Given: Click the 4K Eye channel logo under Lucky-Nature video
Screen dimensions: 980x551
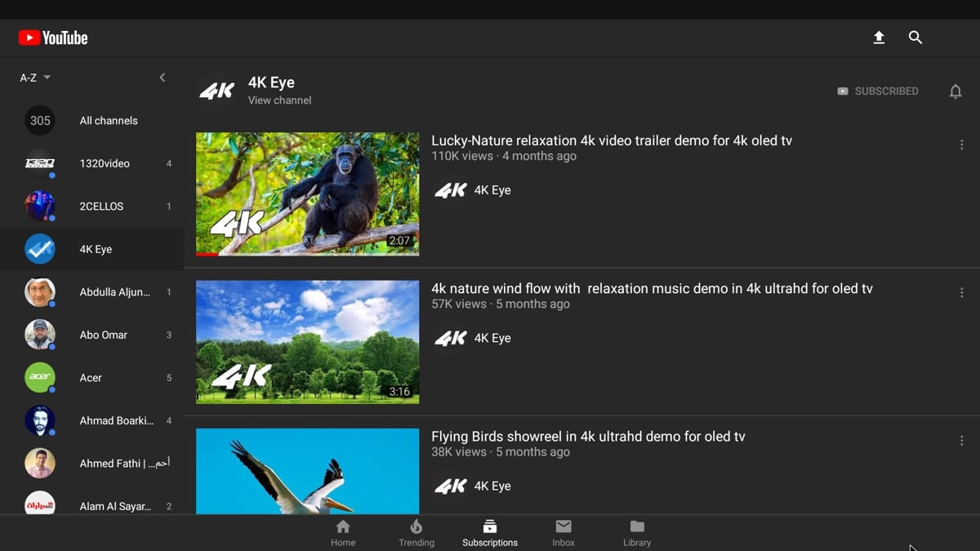Looking at the screenshot, I should pos(451,190).
